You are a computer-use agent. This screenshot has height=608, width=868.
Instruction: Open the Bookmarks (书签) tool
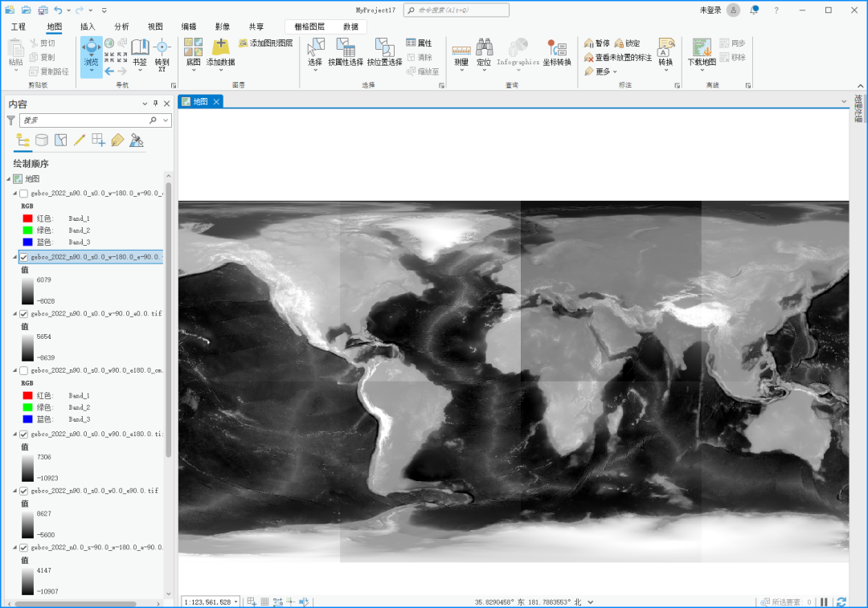pyautogui.click(x=140, y=53)
